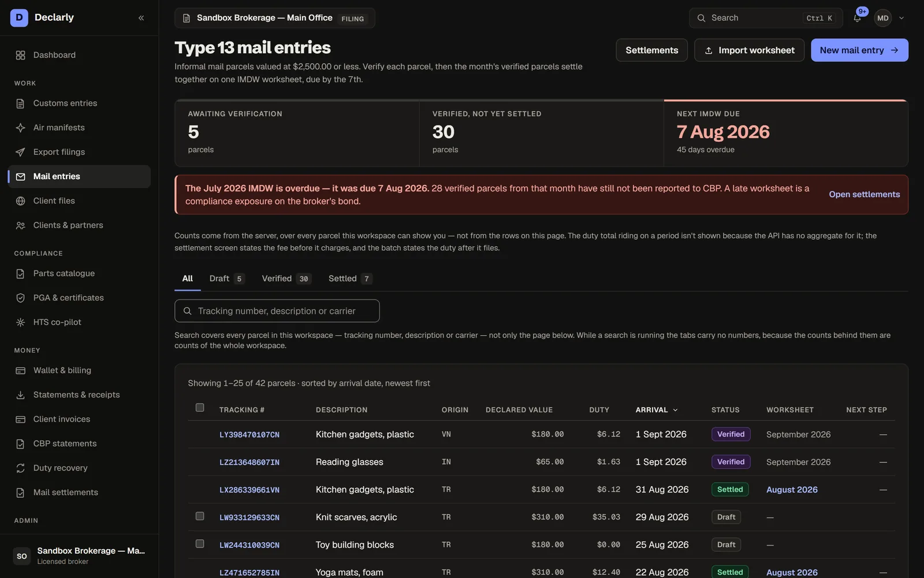
Task: Click the arrow icon in New mail entry
Action: coord(895,50)
